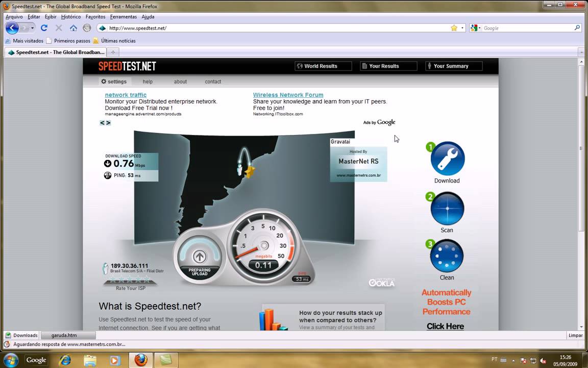
Task: Open Your Summary page
Action: (454, 66)
